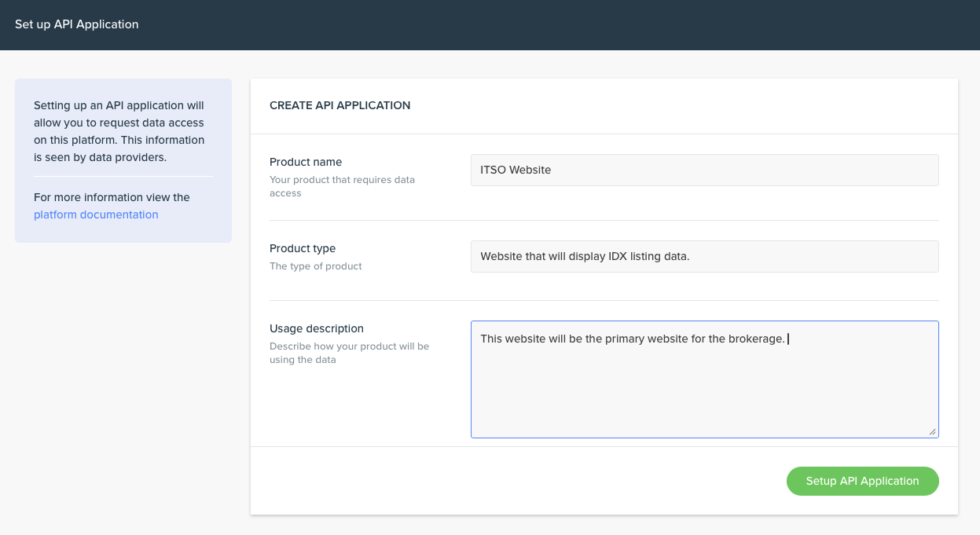980x535 pixels.
Task: Click the Product name input field
Action: point(704,170)
